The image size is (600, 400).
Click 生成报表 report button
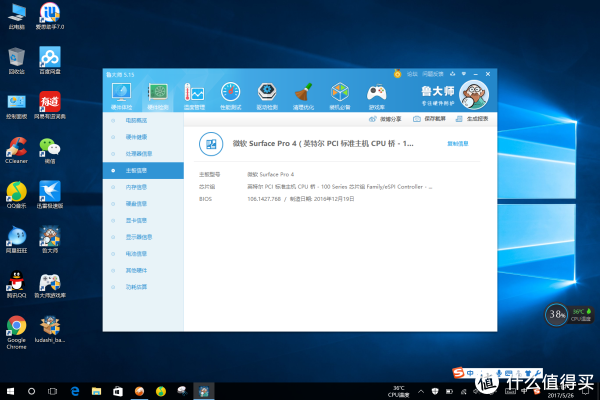click(472, 119)
